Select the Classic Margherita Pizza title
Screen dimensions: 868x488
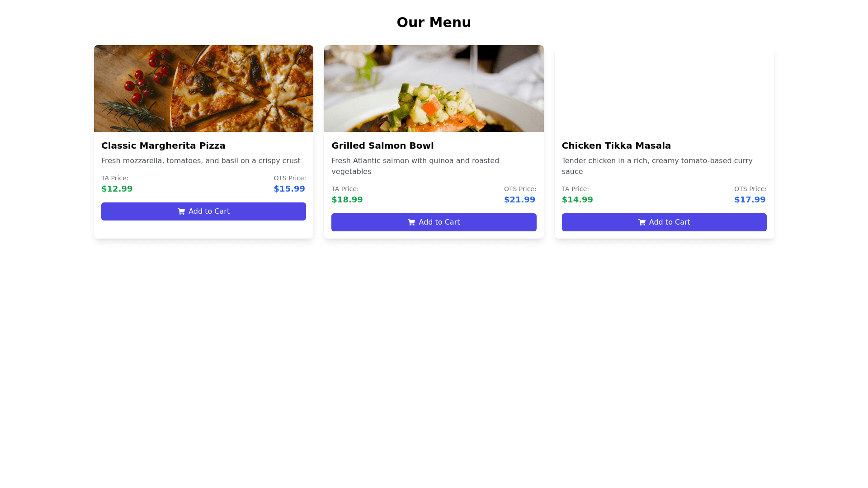(163, 145)
